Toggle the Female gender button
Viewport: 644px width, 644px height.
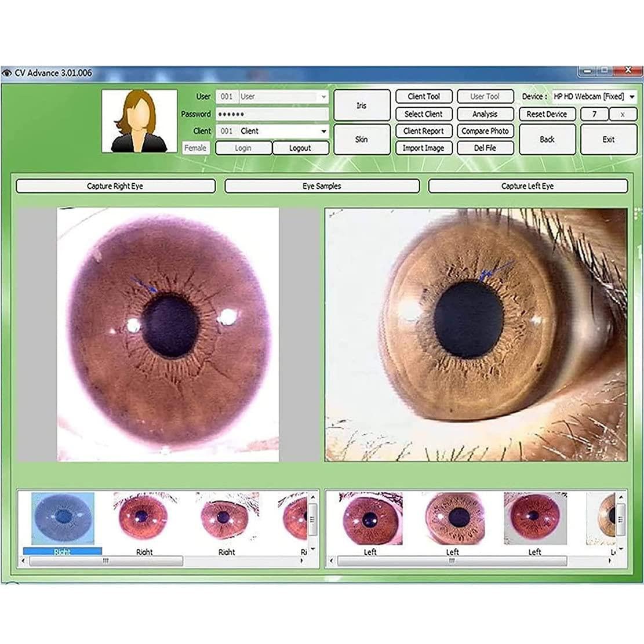coord(195,148)
